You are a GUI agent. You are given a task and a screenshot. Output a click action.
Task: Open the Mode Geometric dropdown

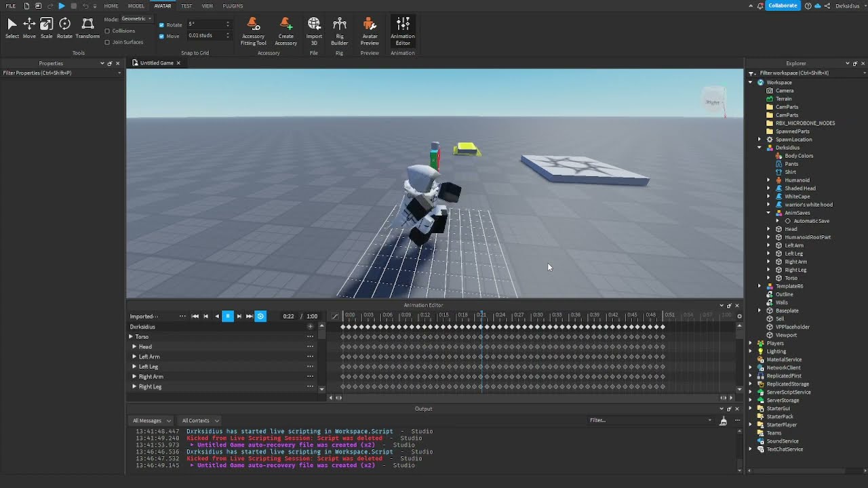click(x=136, y=19)
